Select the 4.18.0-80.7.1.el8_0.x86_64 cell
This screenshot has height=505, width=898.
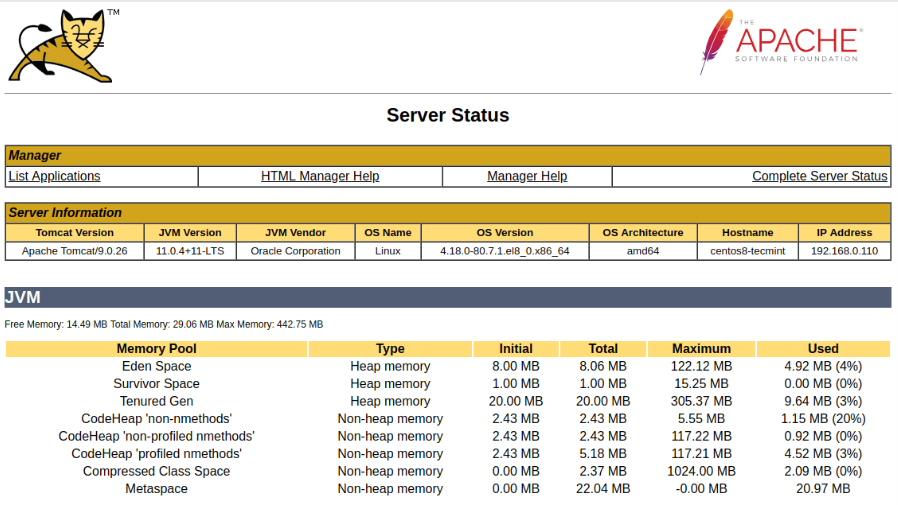pyautogui.click(x=505, y=251)
